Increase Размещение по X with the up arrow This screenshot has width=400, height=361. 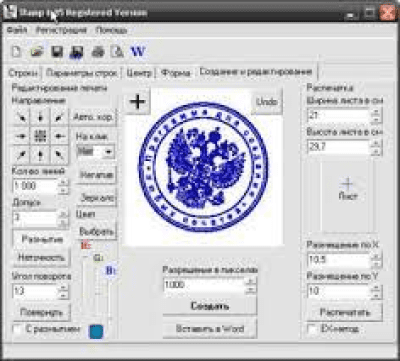pos(376,256)
